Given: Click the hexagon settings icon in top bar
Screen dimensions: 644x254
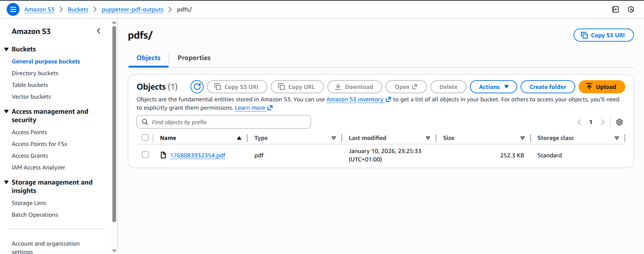Looking at the screenshot, I should [631, 9].
